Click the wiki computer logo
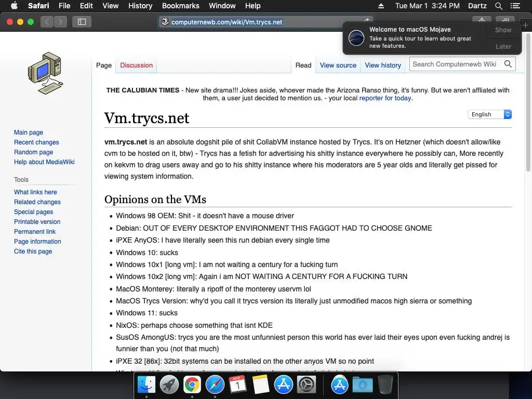Image resolution: width=532 pixels, height=399 pixels. [x=46, y=73]
